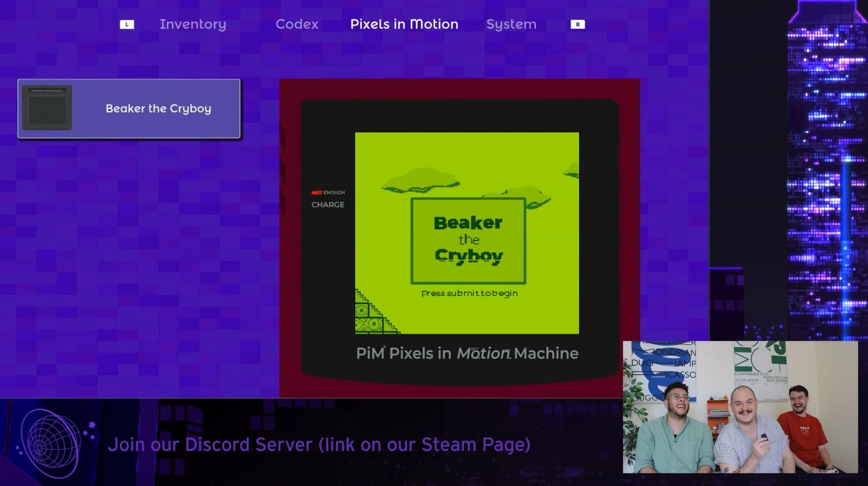Go to the System tab
This screenshot has width=868, height=486.
point(511,24)
